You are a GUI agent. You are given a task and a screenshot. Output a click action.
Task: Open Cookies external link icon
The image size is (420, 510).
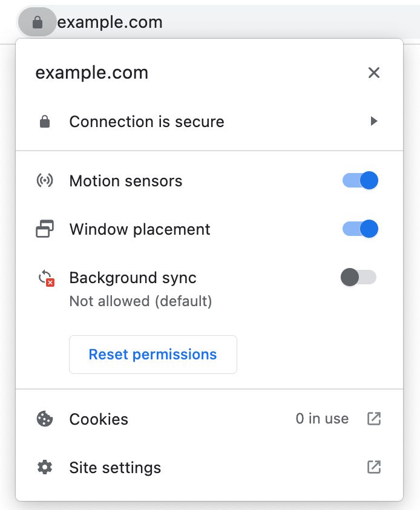tap(374, 419)
